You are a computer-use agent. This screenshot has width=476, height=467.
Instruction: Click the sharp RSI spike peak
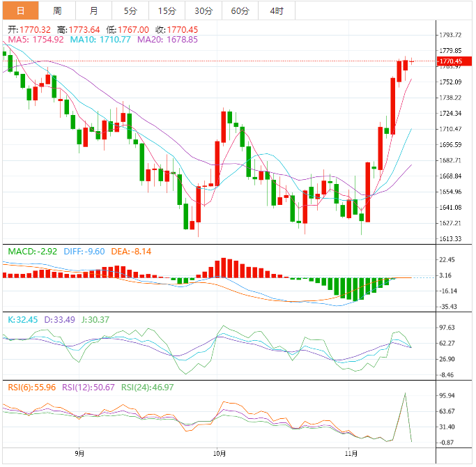[x=405, y=394]
